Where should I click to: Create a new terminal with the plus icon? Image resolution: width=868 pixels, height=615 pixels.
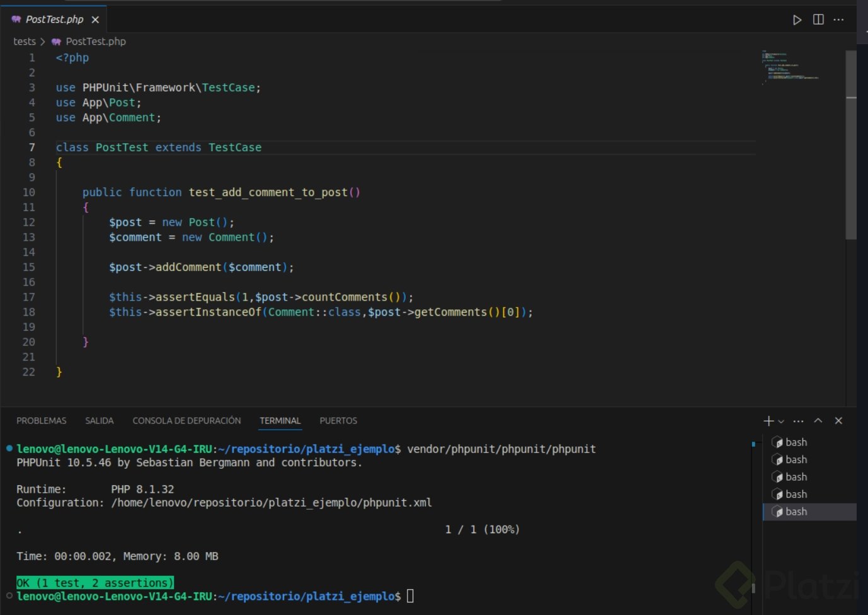(768, 421)
